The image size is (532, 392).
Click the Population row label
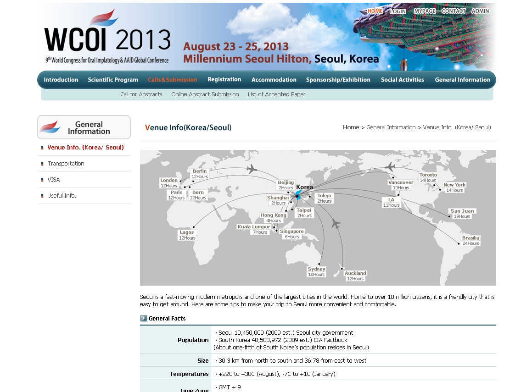193,340
